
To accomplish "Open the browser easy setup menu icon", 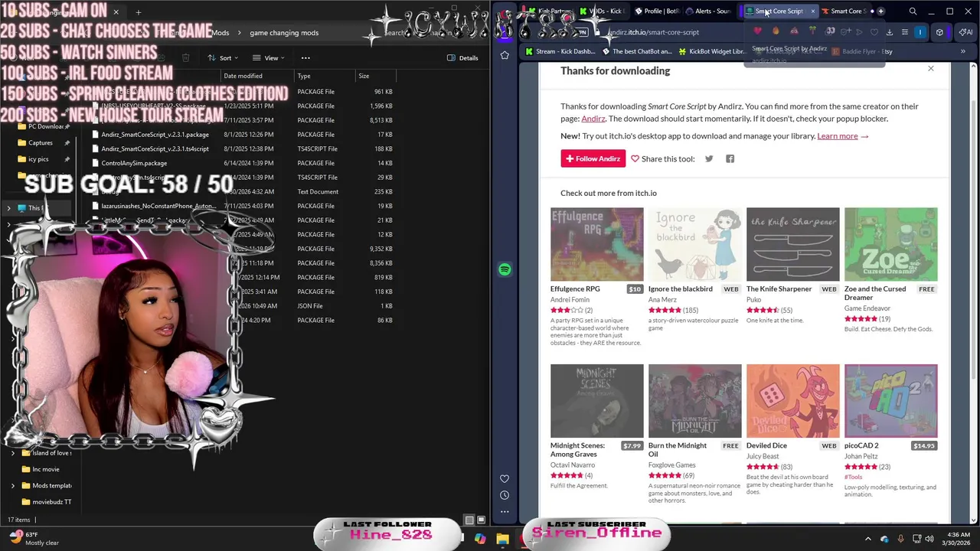I will (x=904, y=32).
